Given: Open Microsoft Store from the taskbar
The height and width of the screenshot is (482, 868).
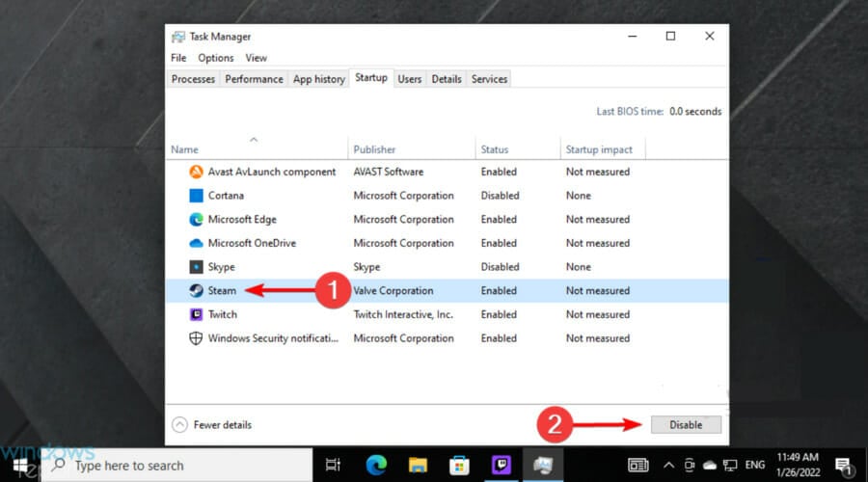Looking at the screenshot, I should tap(459, 466).
